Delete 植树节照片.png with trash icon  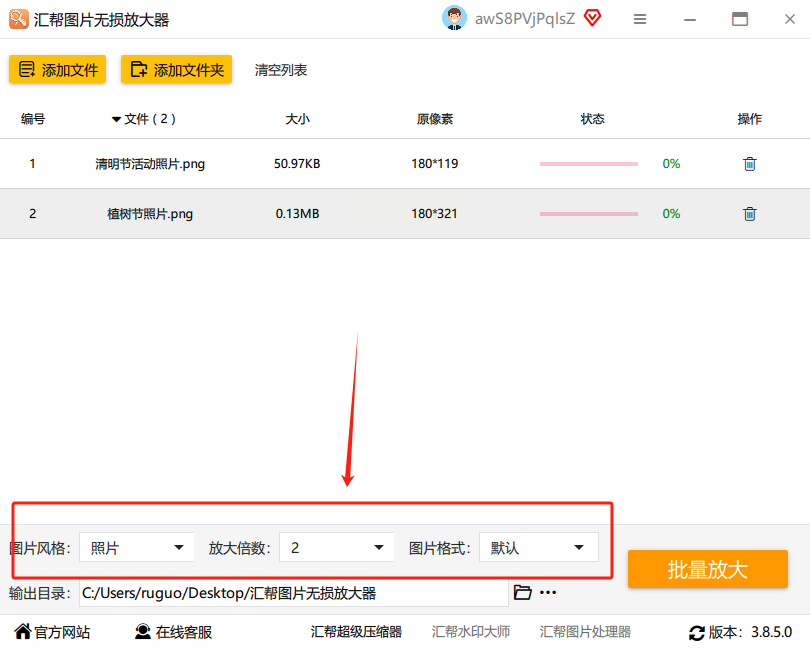click(749, 213)
